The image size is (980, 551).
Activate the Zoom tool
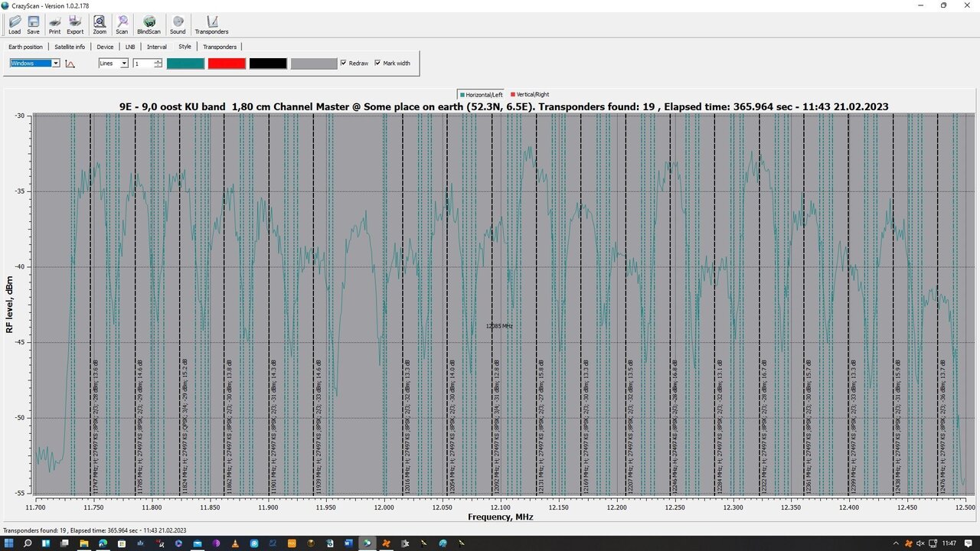[100, 25]
